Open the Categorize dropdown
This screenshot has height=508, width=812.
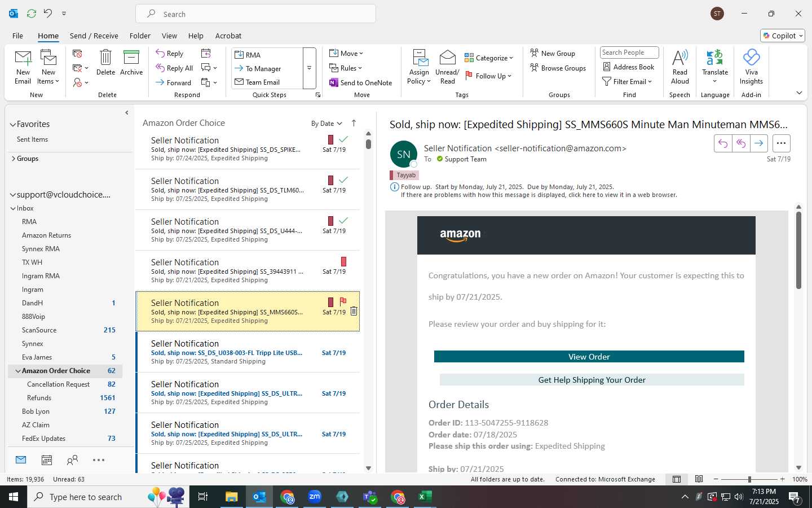[x=489, y=58]
